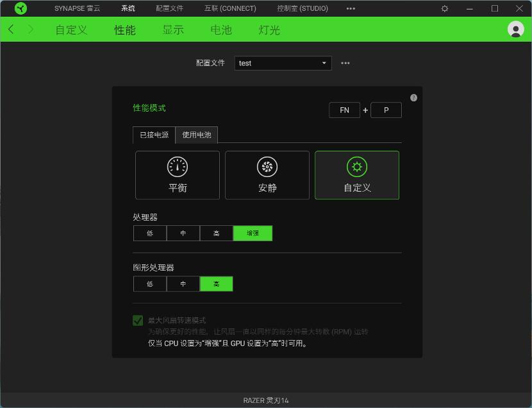The height and width of the screenshot is (408, 532).
Task: Click the help question mark icon
Action: tap(413, 98)
